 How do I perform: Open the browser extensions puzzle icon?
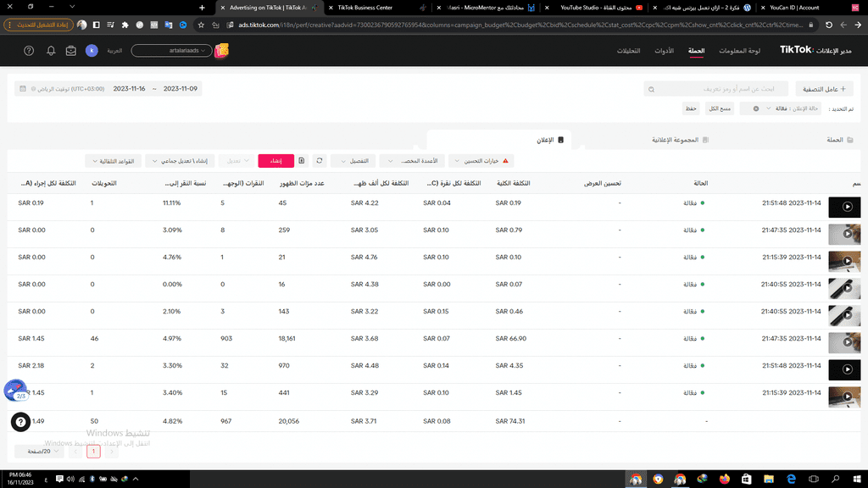tap(125, 25)
